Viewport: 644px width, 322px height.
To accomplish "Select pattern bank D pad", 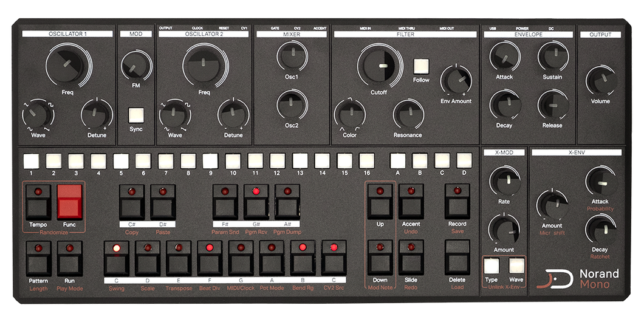I will 464,161.
